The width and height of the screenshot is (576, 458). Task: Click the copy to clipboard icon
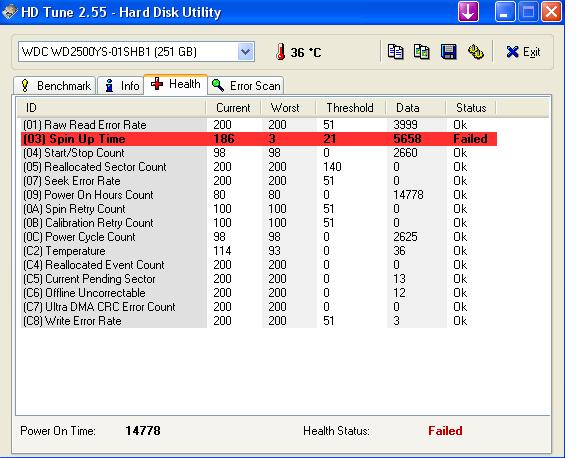[x=395, y=52]
